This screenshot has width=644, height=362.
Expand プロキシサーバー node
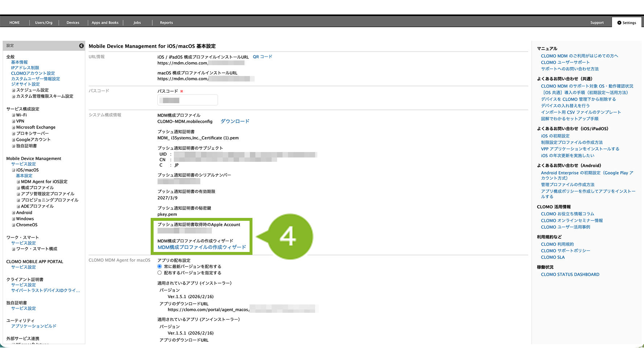click(x=13, y=134)
